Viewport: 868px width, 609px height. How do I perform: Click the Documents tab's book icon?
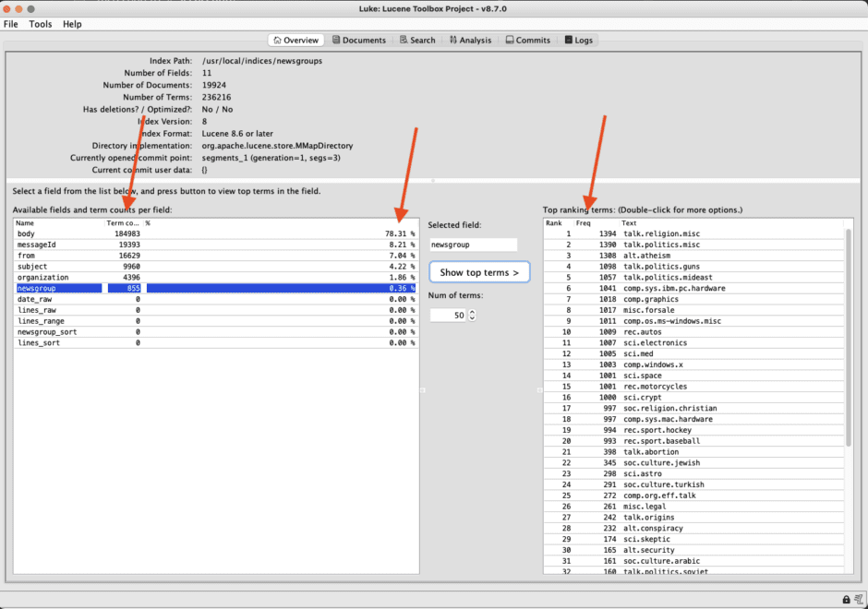coord(335,40)
